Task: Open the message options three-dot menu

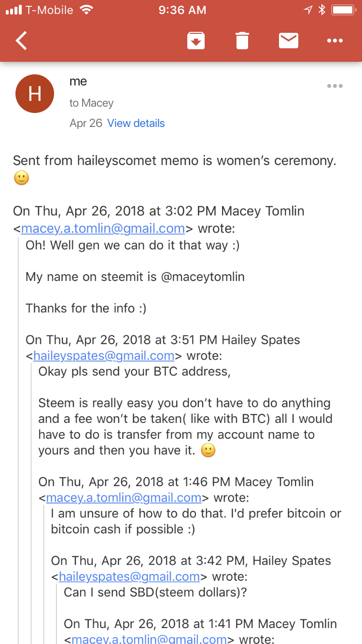Action: [334, 86]
